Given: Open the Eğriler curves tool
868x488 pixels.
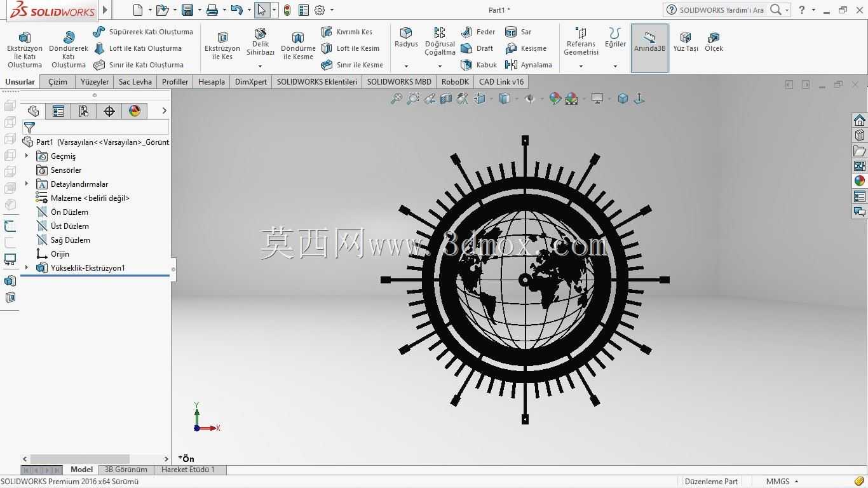Looking at the screenshot, I should tap(615, 38).
